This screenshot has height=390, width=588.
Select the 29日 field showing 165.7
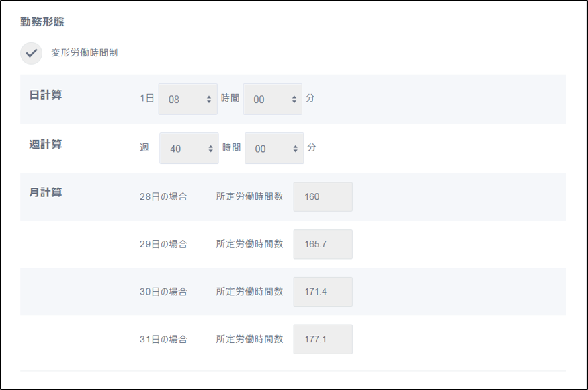point(323,244)
